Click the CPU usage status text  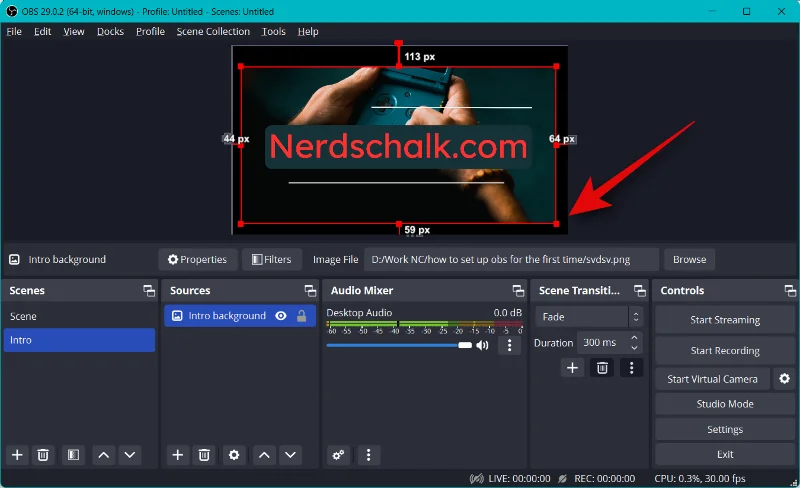(x=700, y=479)
